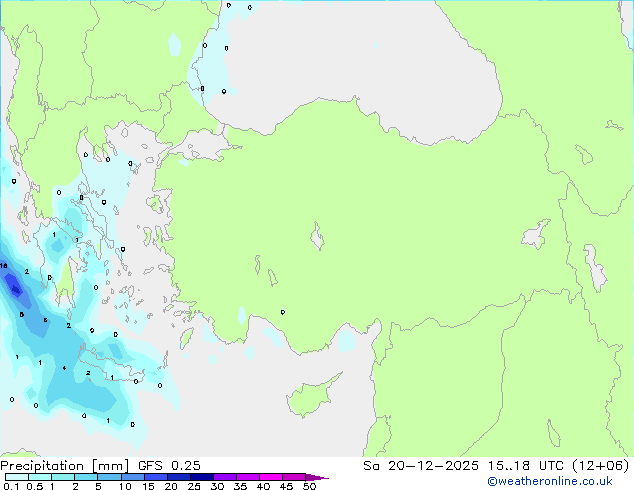This screenshot has width=634, height=490.
Task: Click the 45–50 mm legend swatch
Action: (294, 477)
